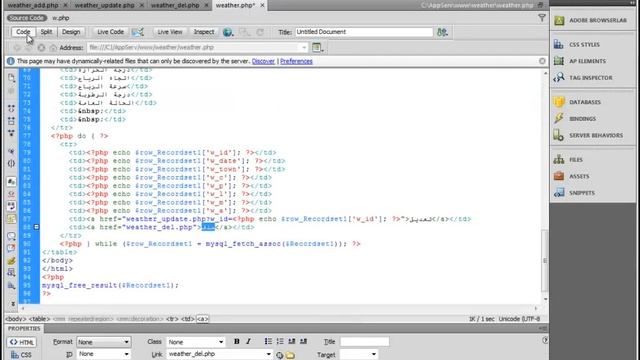
Task: Click Syntax Error Alerts icon
Action: [x=11, y=219]
